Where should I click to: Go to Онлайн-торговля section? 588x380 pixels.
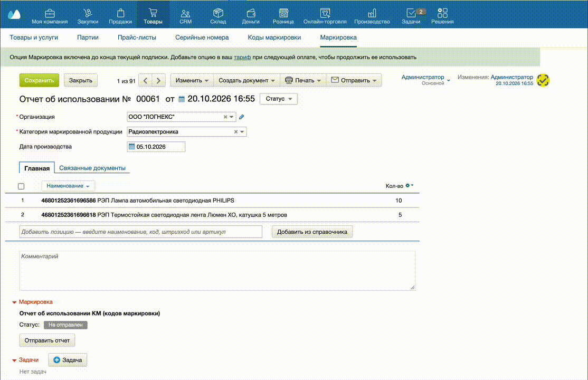(x=325, y=16)
